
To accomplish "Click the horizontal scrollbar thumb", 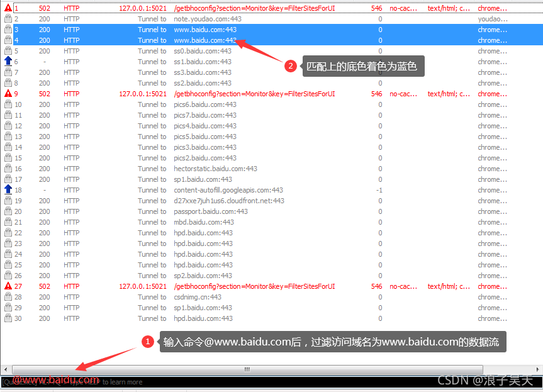I will click(247, 369).
